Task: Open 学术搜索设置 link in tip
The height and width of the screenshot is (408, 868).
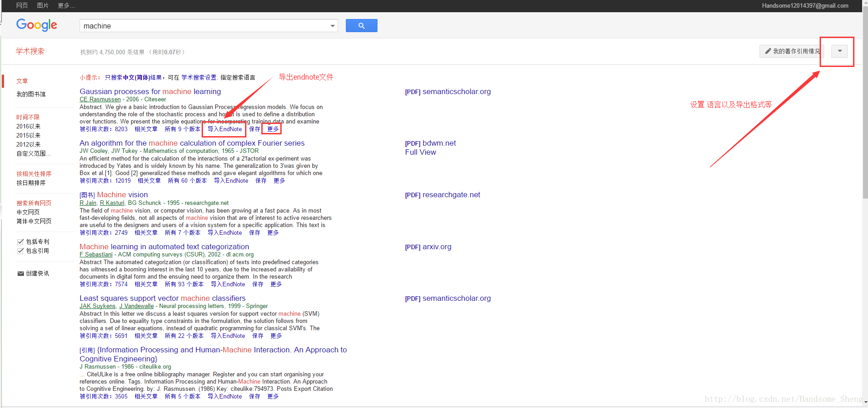Action: click(199, 77)
